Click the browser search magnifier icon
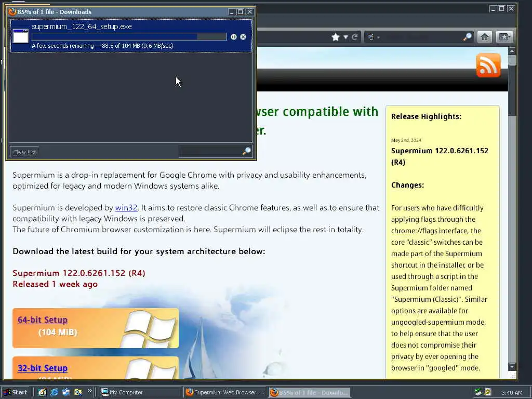 pos(468,37)
